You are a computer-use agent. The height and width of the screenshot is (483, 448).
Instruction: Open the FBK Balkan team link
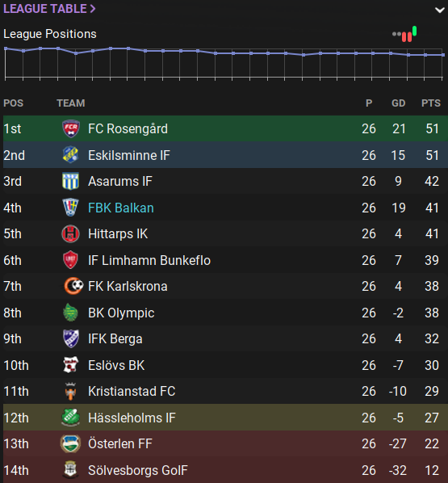[x=121, y=208]
